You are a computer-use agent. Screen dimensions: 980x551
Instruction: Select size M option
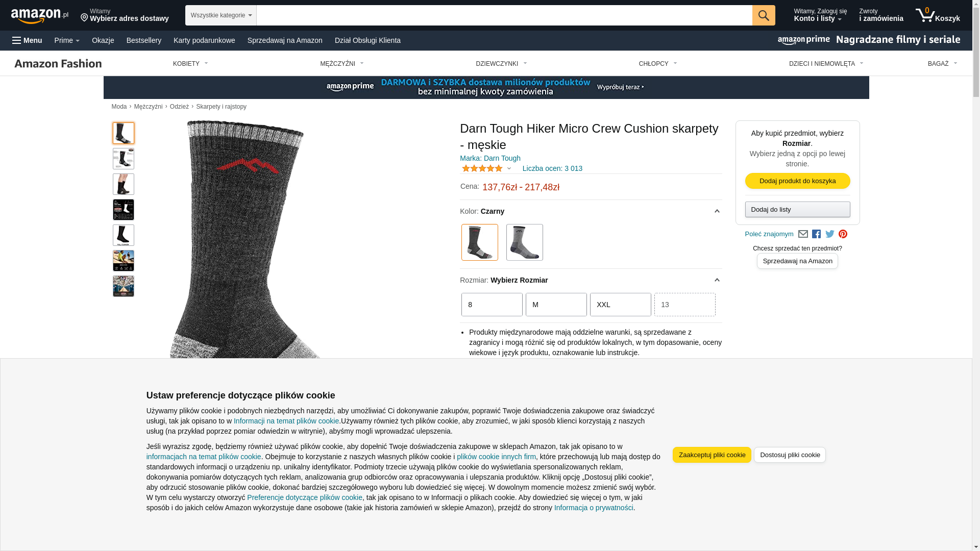click(556, 305)
